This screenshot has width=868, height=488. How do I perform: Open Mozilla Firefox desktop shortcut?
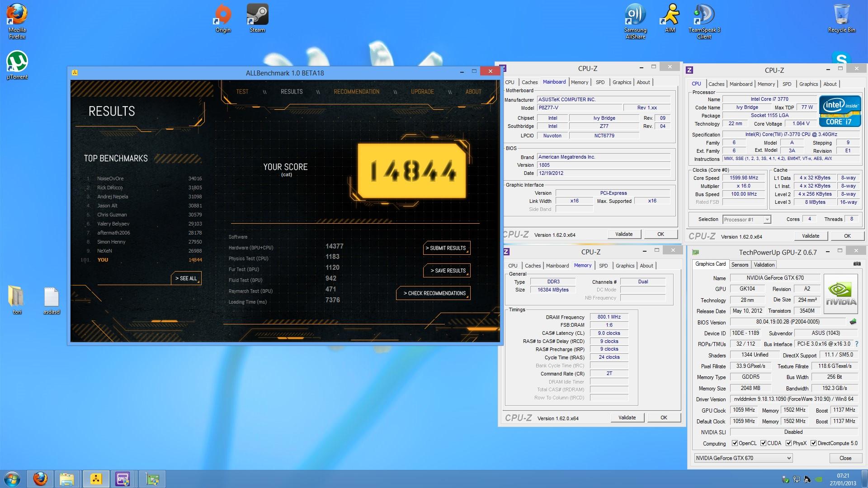(x=17, y=21)
